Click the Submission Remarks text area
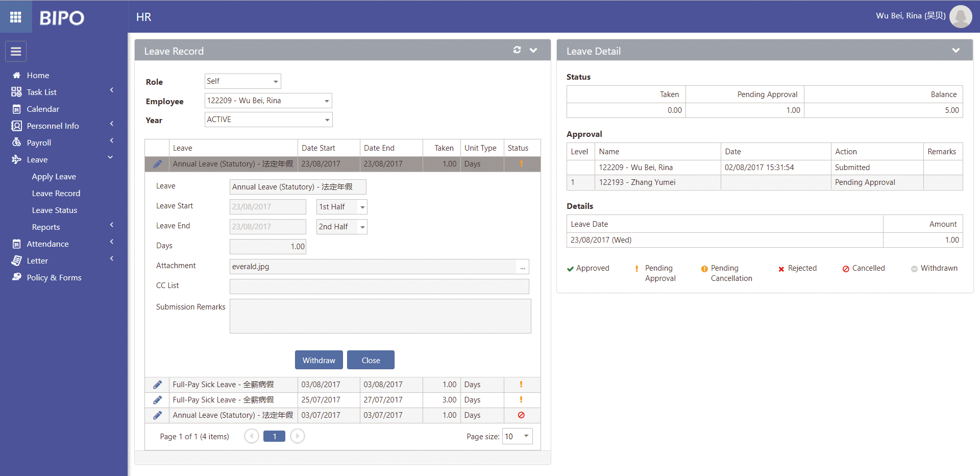The image size is (980, 476). tap(380, 316)
